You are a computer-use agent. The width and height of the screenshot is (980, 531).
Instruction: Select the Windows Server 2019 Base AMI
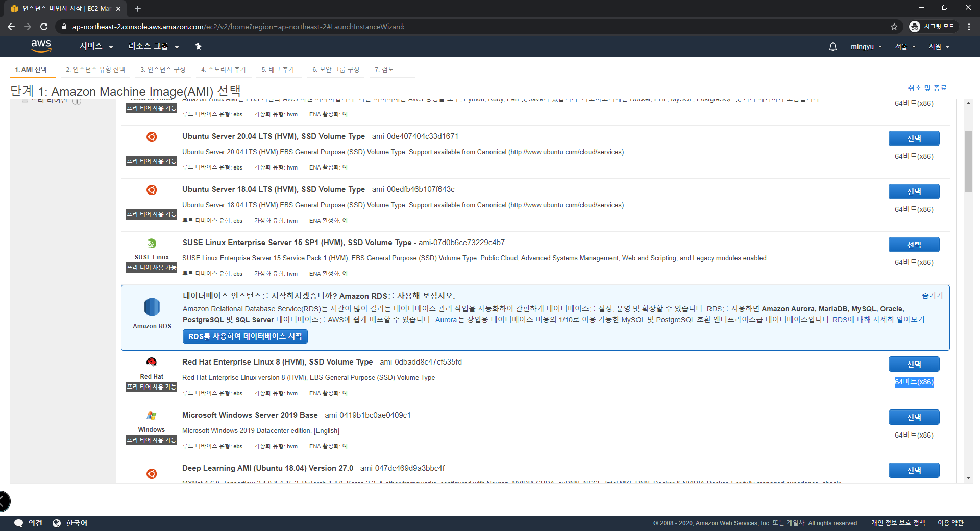[914, 417]
